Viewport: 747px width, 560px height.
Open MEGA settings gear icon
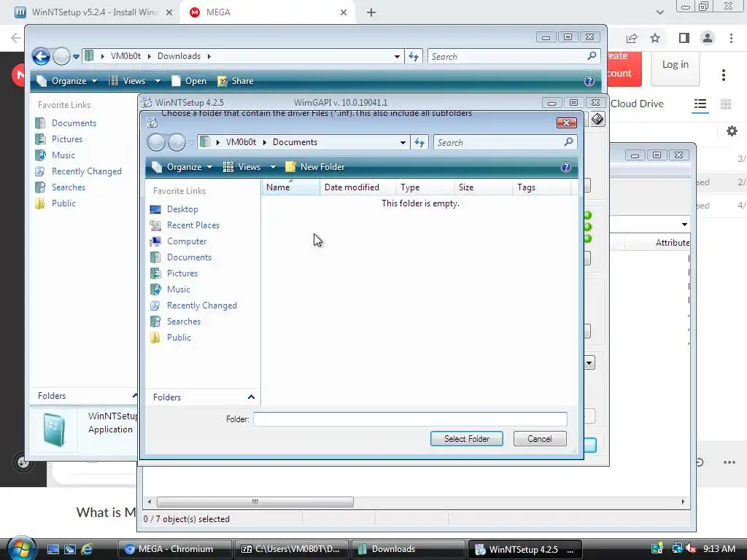(732, 131)
